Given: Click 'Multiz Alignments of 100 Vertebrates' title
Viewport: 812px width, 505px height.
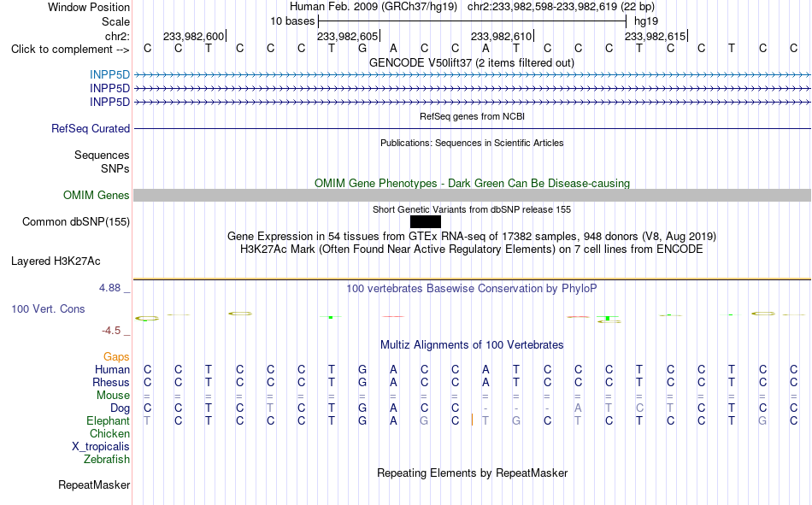Looking at the screenshot, I should pyautogui.click(x=472, y=345).
